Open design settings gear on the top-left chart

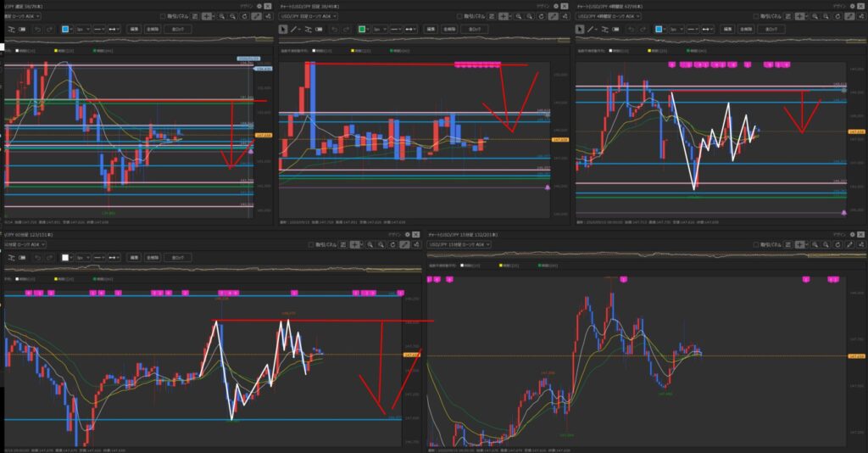pos(259,4)
